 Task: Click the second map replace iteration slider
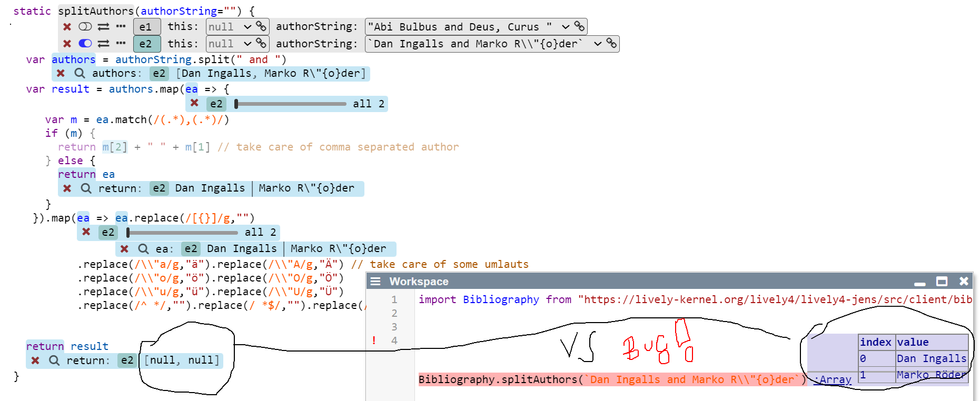182,233
